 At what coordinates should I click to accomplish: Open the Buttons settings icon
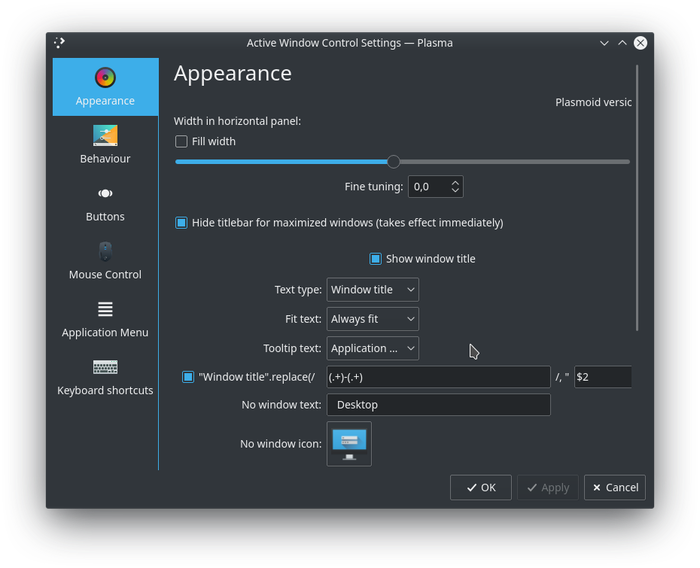tap(105, 194)
